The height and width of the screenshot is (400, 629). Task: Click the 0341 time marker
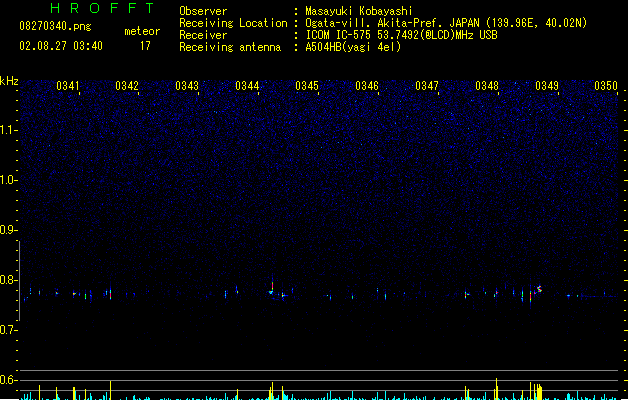click(68, 86)
